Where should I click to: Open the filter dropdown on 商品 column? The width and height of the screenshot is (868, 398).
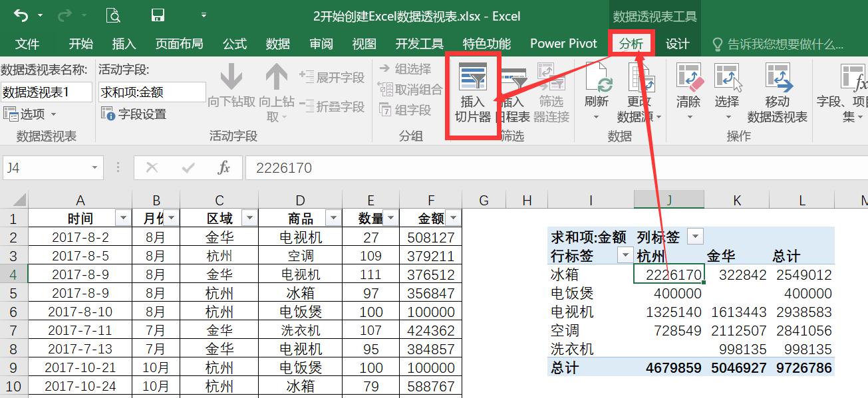pyautogui.click(x=333, y=219)
